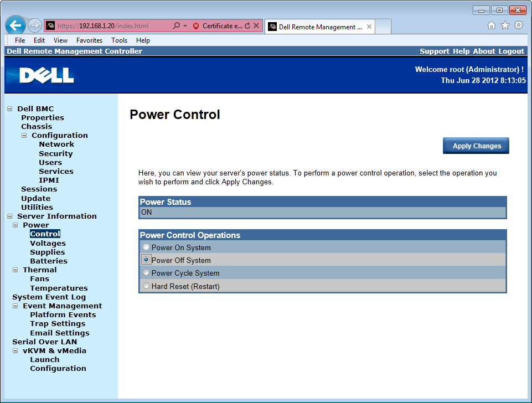Open Email Settings page
532x403 pixels.
pyautogui.click(x=60, y=333)
